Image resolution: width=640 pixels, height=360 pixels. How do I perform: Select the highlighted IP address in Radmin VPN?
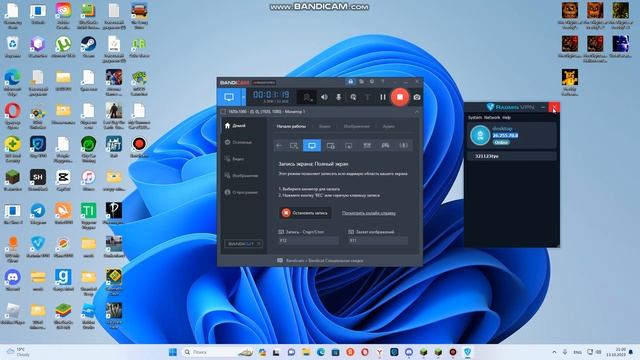pyautogui.click(x=505, y=136)
